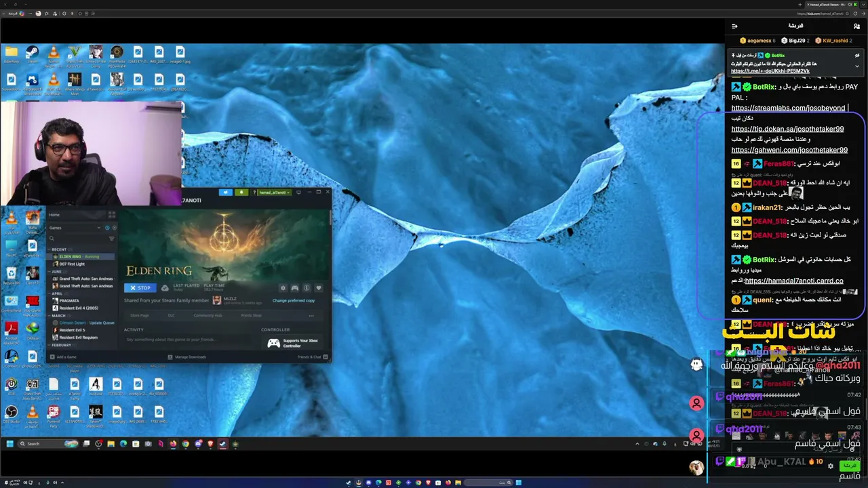Open controller layout icon for Elden Ring

(x=295, y=288)
